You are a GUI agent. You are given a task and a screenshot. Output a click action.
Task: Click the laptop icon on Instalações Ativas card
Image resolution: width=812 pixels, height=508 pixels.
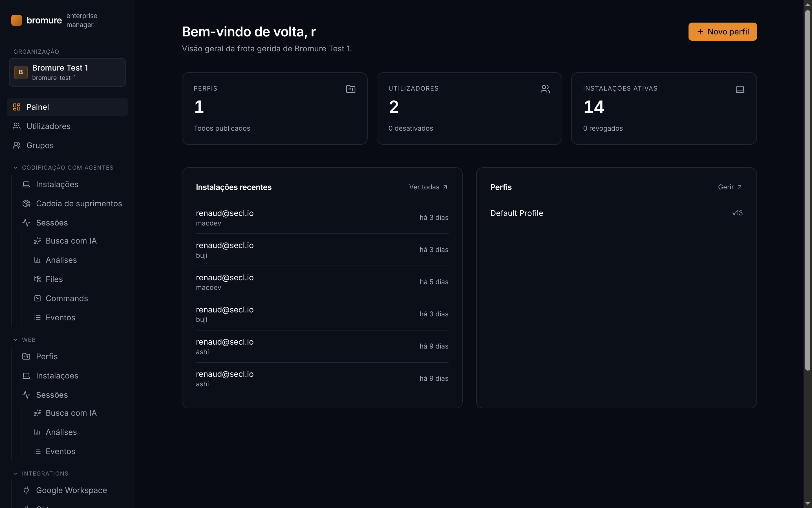tap(740, 89)
